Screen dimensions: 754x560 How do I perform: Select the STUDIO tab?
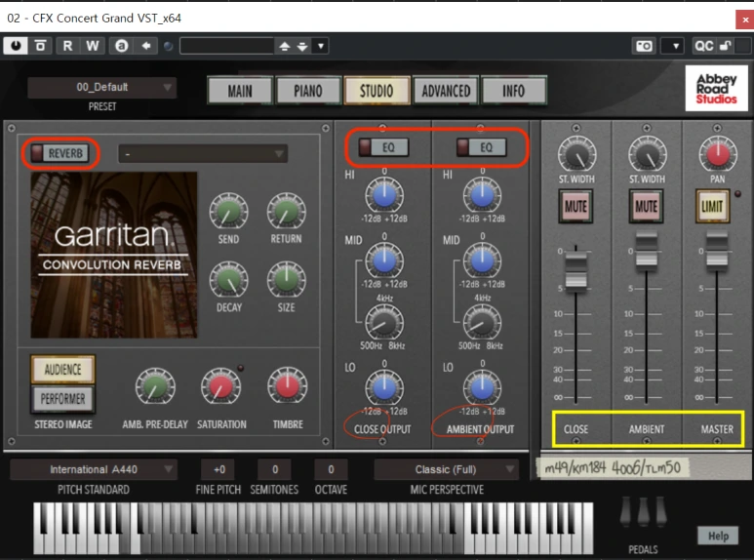coord(377,91)
